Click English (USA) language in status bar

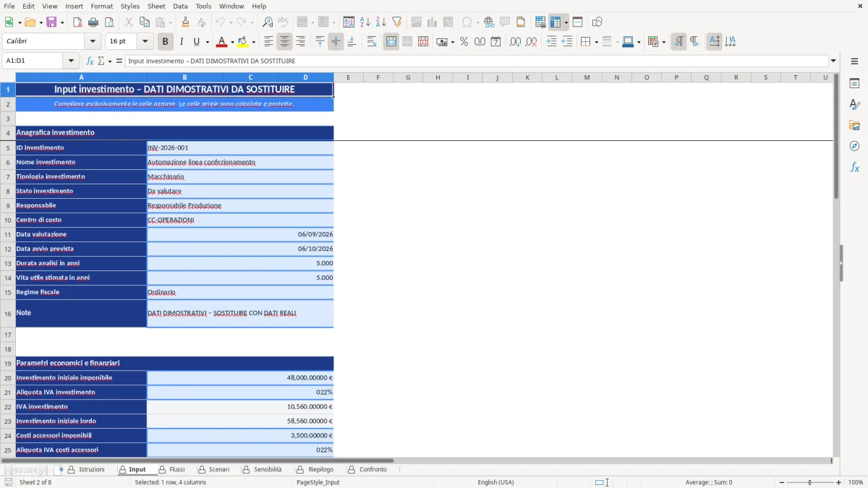click(x=496, y=482)
